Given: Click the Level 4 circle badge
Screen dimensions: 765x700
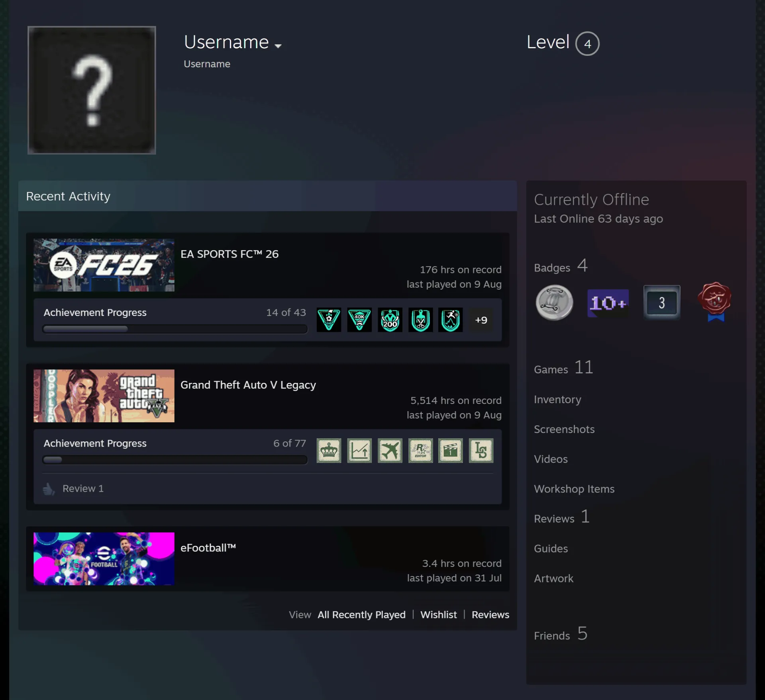Looking at the screenshot, I should (587, 43).
